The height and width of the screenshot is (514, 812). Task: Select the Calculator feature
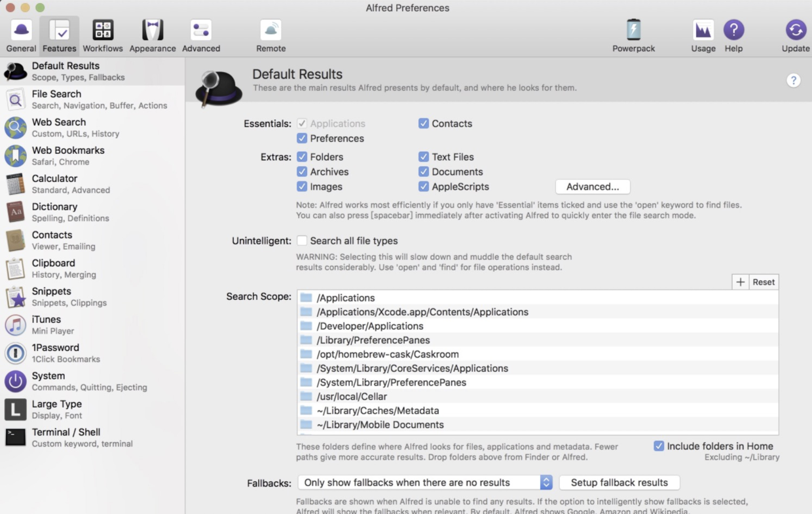(92, 184)
